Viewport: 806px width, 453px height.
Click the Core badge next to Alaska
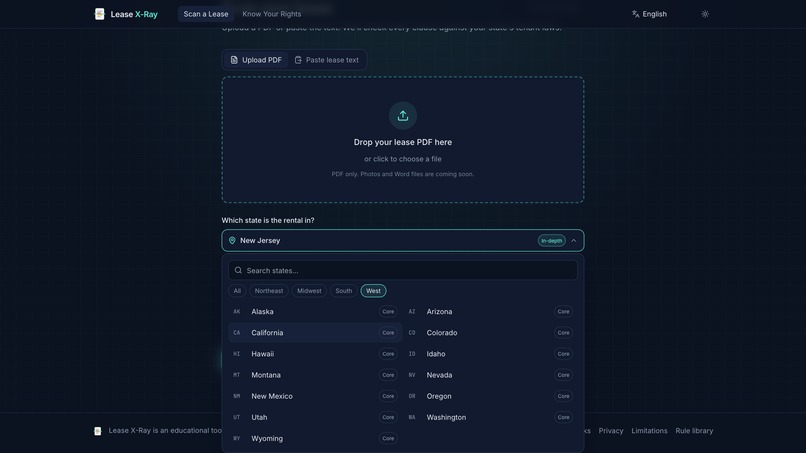[388, 312]
